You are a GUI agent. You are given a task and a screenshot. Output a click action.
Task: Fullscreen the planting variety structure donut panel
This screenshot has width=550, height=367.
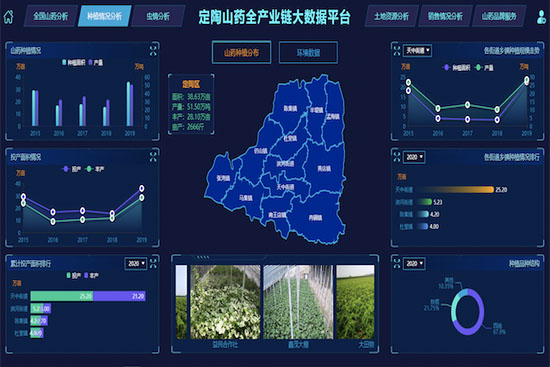click(x=397, y=263)
